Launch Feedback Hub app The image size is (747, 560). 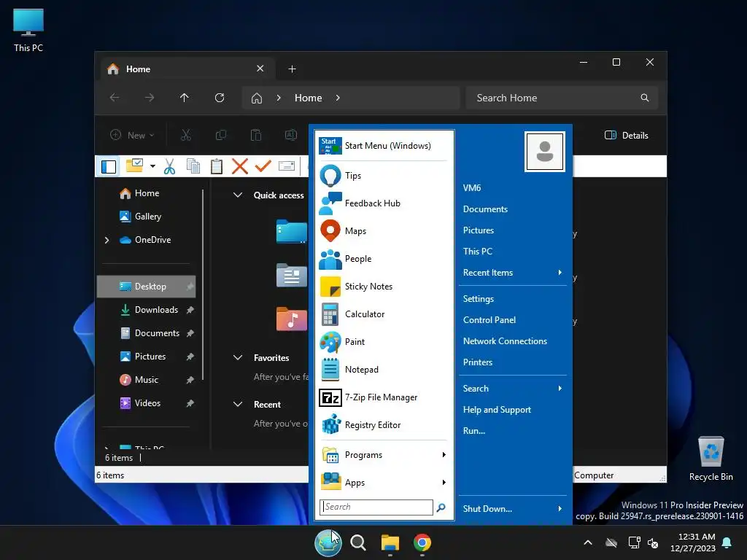pos(383,203)
